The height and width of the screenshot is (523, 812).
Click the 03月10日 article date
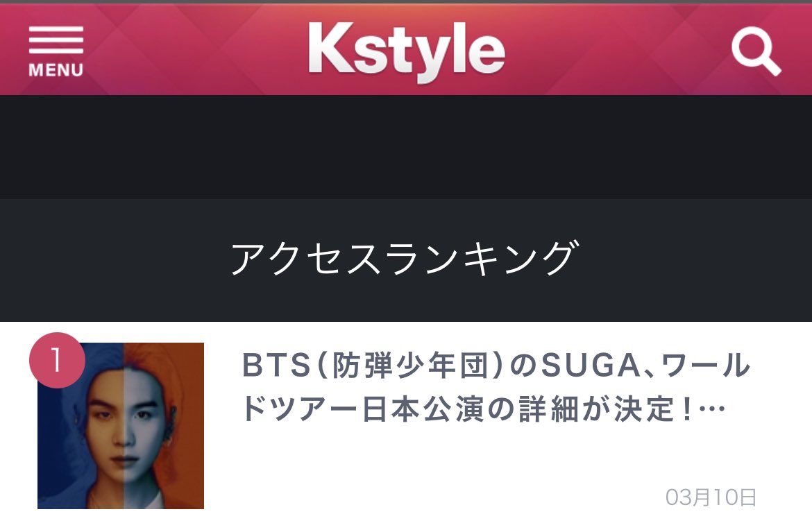click(711, 497)
